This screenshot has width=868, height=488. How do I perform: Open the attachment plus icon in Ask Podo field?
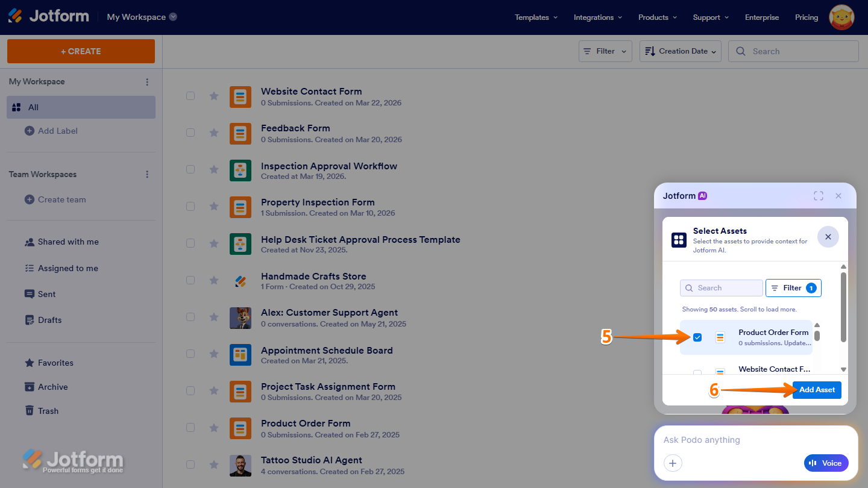pos(673,463)
